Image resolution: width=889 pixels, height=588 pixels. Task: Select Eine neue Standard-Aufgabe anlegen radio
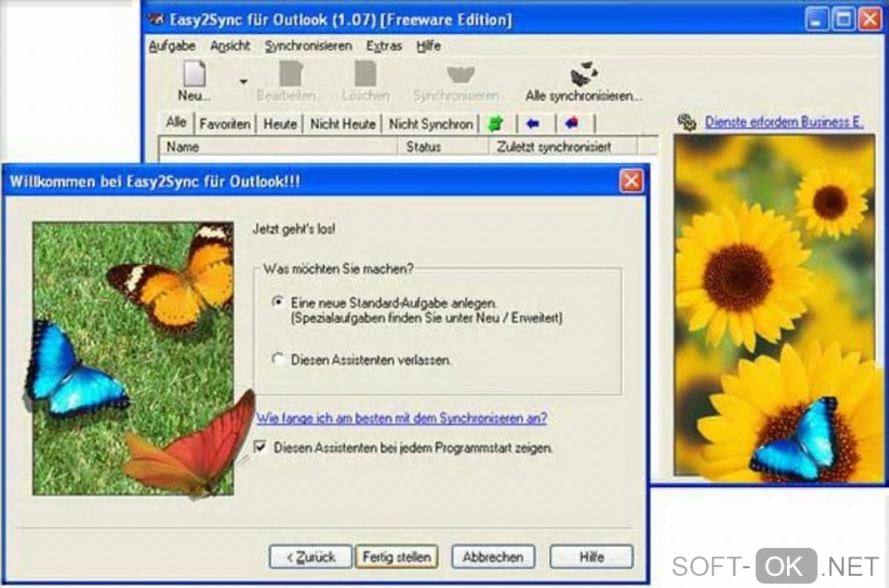278,301
